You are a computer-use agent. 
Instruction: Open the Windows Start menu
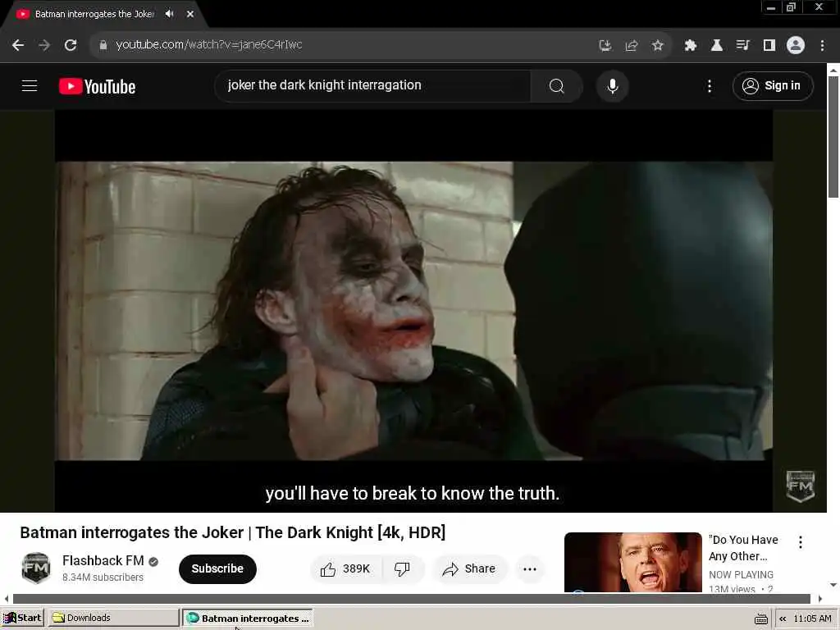(22, 618)
